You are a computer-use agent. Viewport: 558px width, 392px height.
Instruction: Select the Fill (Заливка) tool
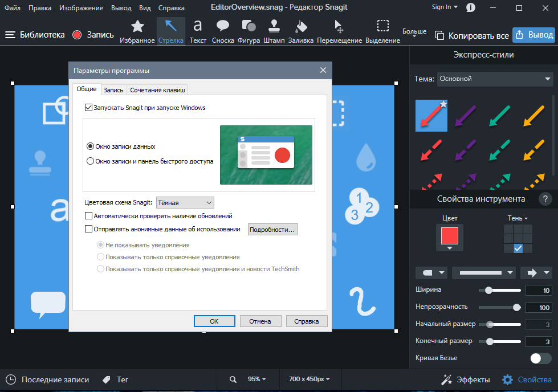[x=301, y=31]
